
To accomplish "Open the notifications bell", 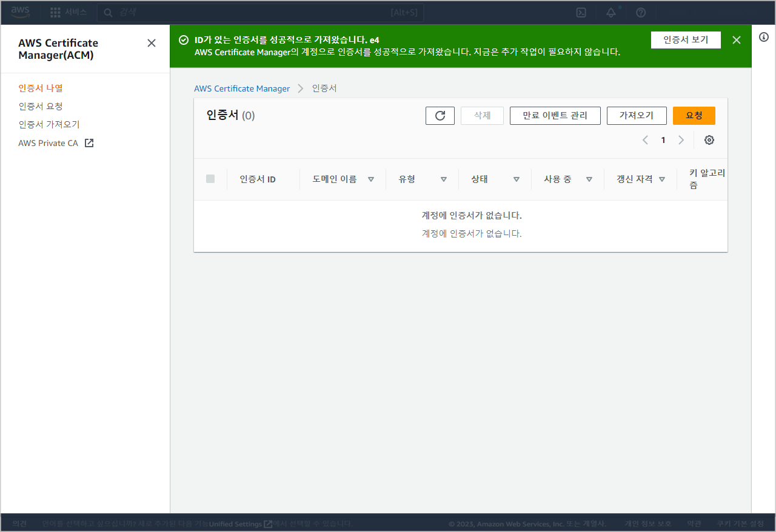I will [x=611, y=12].
